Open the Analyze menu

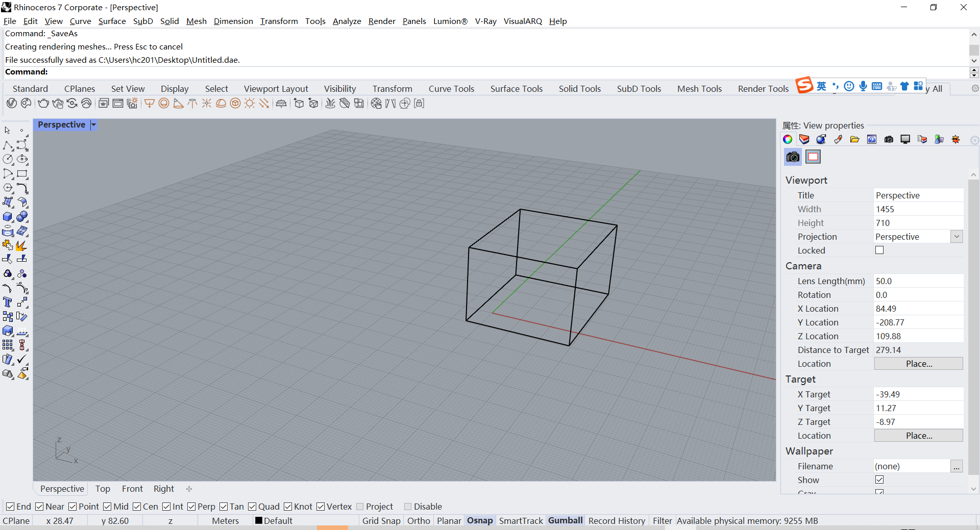(x=347, y=21)
